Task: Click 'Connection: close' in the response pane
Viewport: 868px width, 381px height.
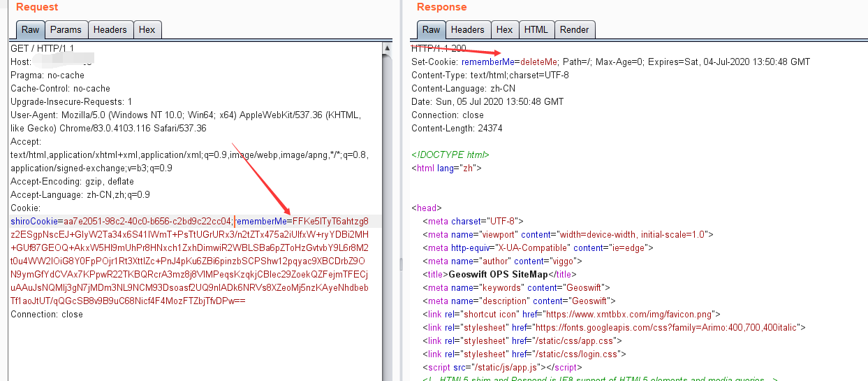Action: point(448,115)
